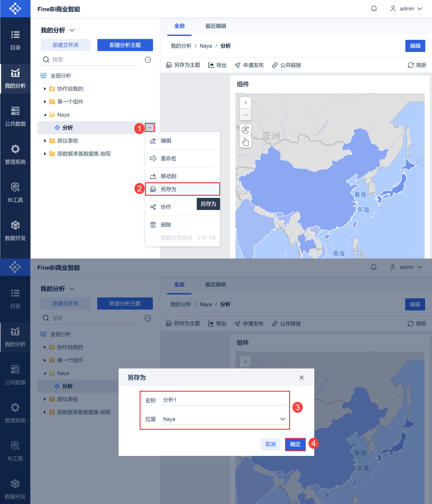Click the map zoom-in plus button
432x504 pixels.
point(245,103)
